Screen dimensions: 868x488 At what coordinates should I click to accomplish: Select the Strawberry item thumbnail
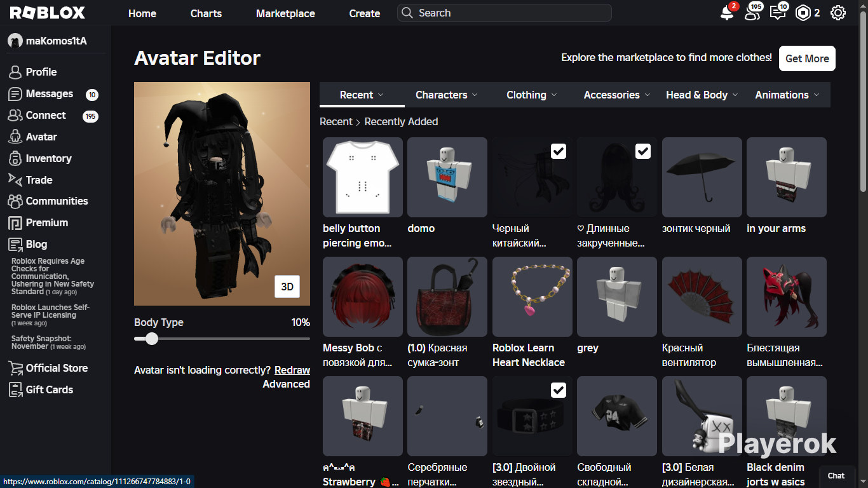point(363,416)
